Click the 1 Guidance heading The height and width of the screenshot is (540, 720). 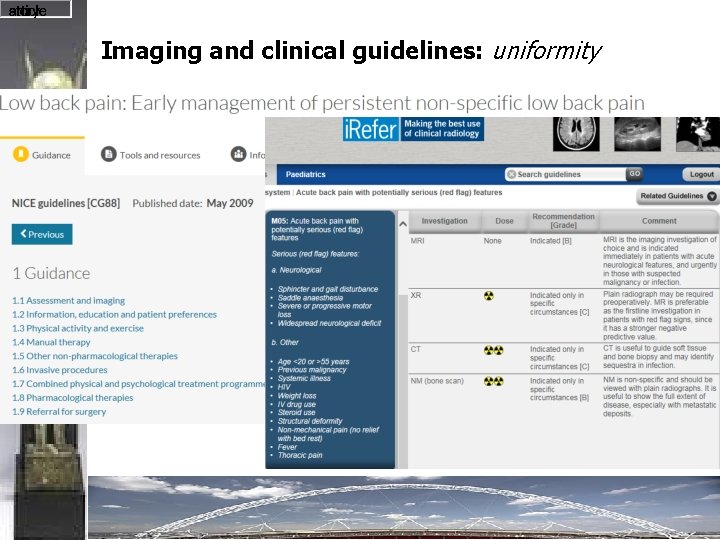(x=51, y=273)
